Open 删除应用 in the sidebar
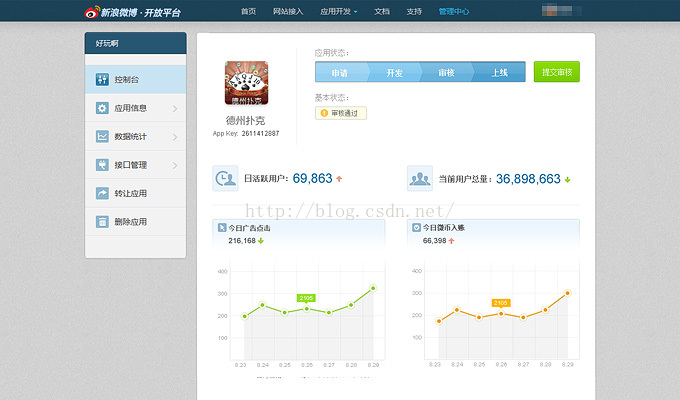 tap(136, 222)
